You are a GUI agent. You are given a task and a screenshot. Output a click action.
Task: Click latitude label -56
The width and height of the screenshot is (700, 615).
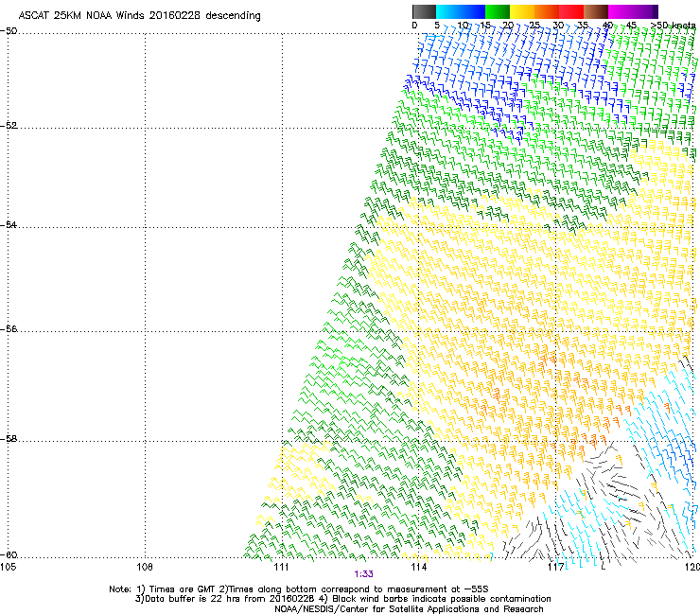pos(9,328)
